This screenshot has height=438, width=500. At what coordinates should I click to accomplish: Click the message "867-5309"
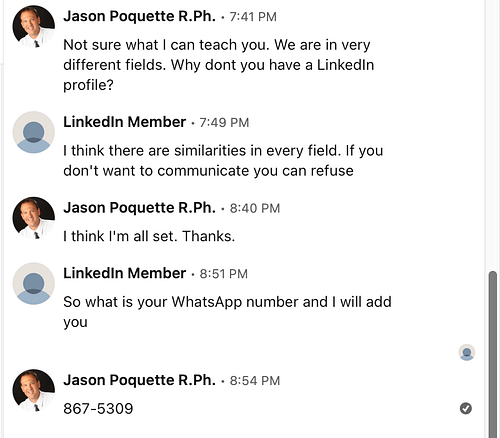click(98, 409)
